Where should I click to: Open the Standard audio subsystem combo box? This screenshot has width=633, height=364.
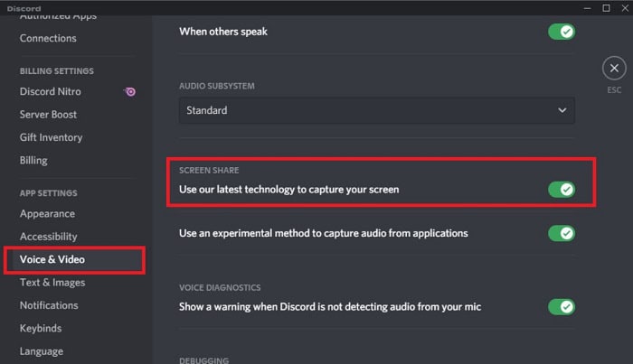[377, 110]
